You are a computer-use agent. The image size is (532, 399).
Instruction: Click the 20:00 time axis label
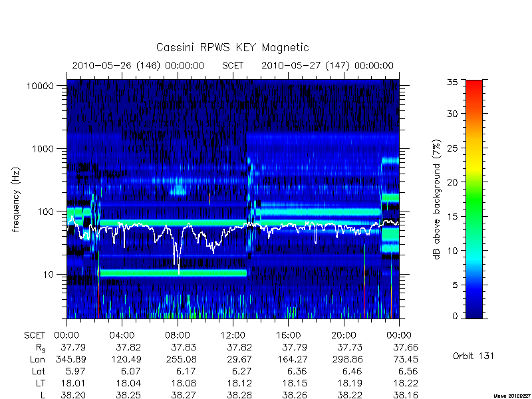click(344, 335)
